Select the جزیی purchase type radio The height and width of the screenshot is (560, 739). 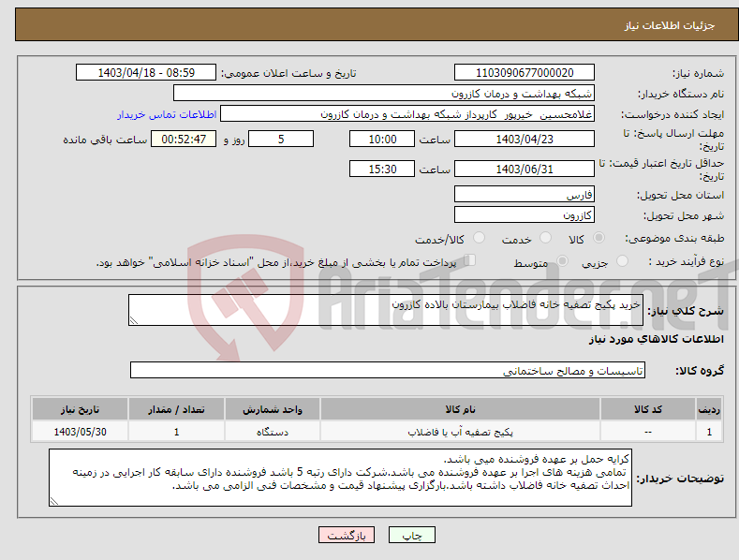point(622,260)
